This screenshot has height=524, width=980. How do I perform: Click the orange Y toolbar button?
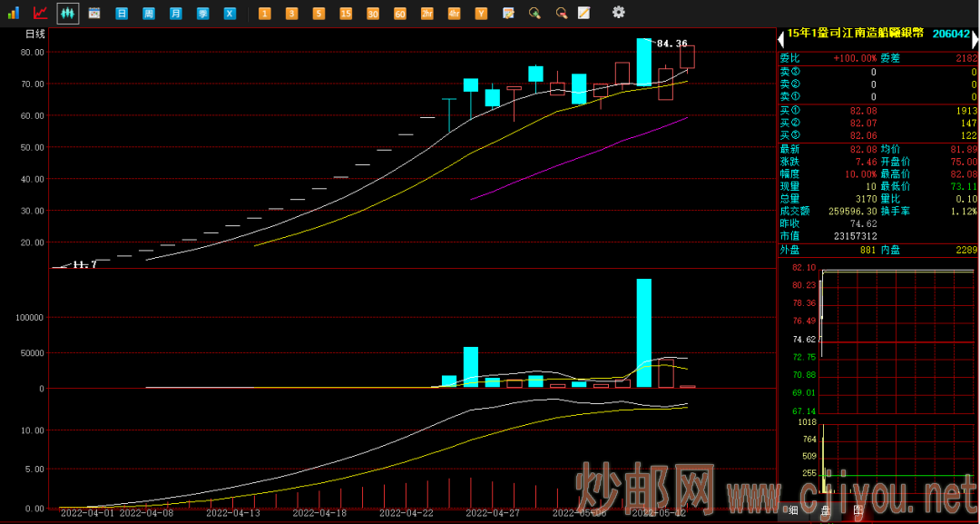pos(481,14)
